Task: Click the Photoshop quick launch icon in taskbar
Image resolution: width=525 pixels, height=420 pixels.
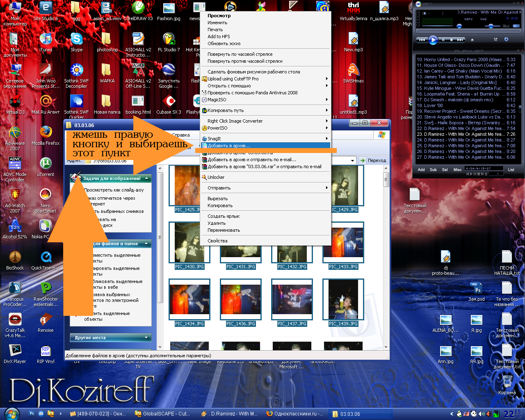Action: tap(32, 414)
